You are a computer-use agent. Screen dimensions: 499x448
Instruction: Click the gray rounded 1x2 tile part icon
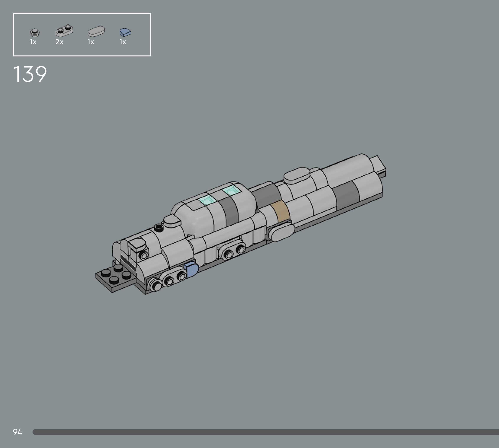(x=96, y=31)
